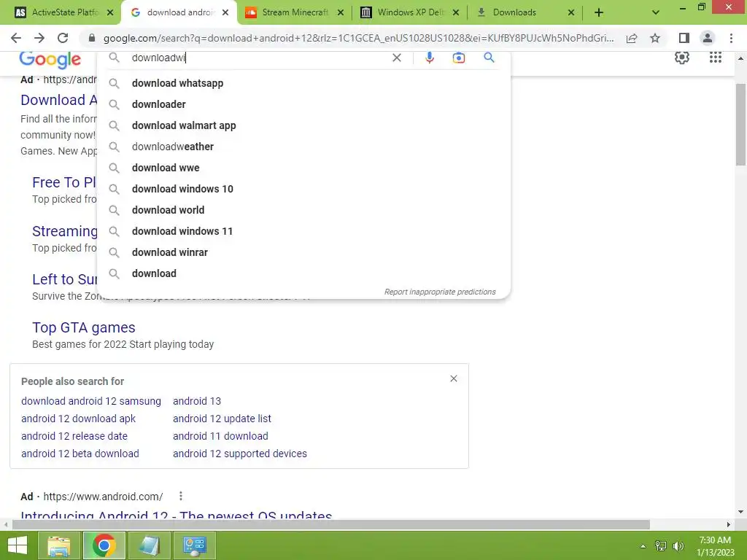
Task: Select the download world suggestion
Action: [304, 210]
